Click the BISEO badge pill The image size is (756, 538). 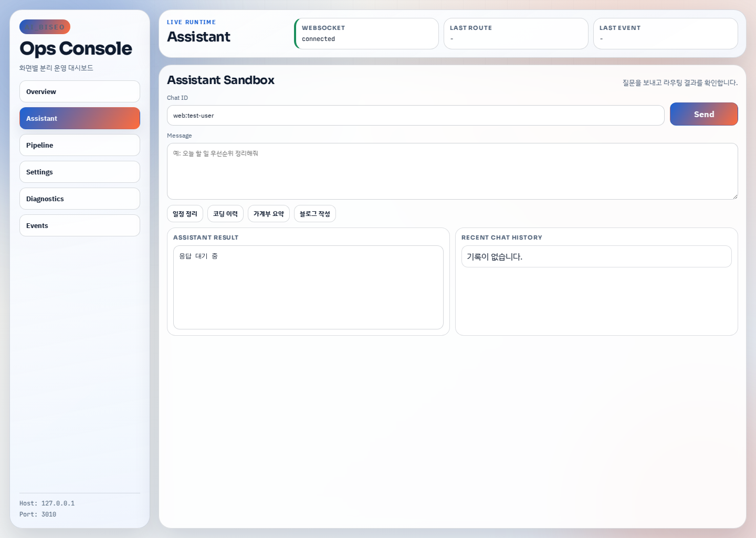point(45,27)
